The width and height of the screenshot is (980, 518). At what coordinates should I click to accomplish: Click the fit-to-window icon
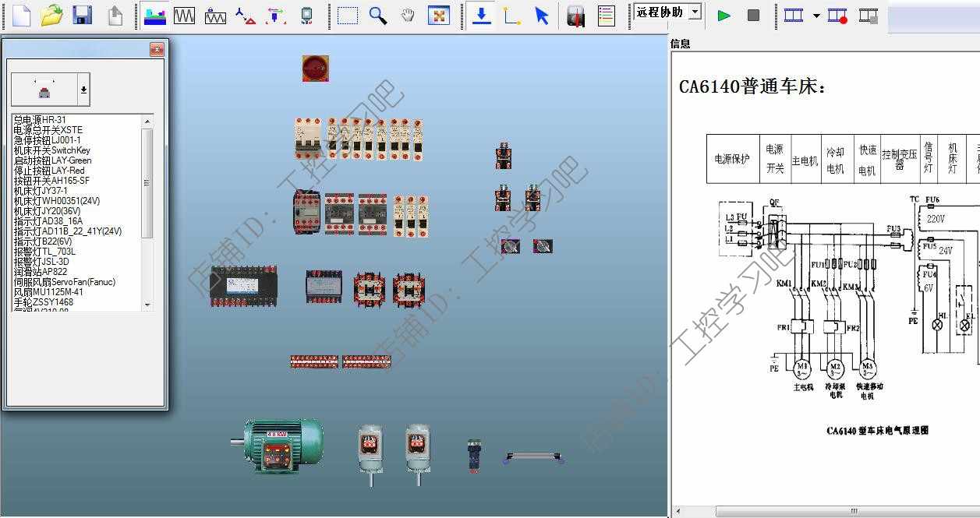point(439,15)
